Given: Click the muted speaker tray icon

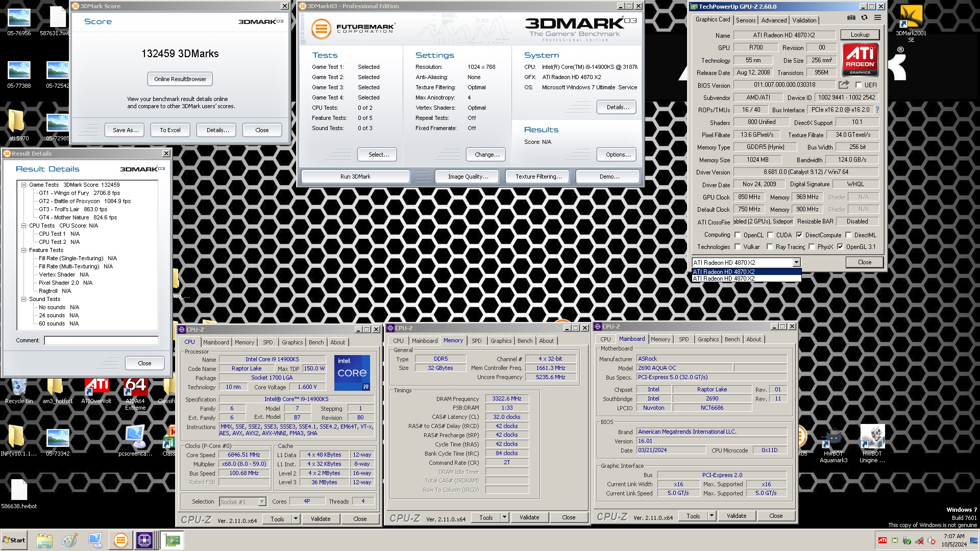Looking at the screenshot, I should (932, 540).
